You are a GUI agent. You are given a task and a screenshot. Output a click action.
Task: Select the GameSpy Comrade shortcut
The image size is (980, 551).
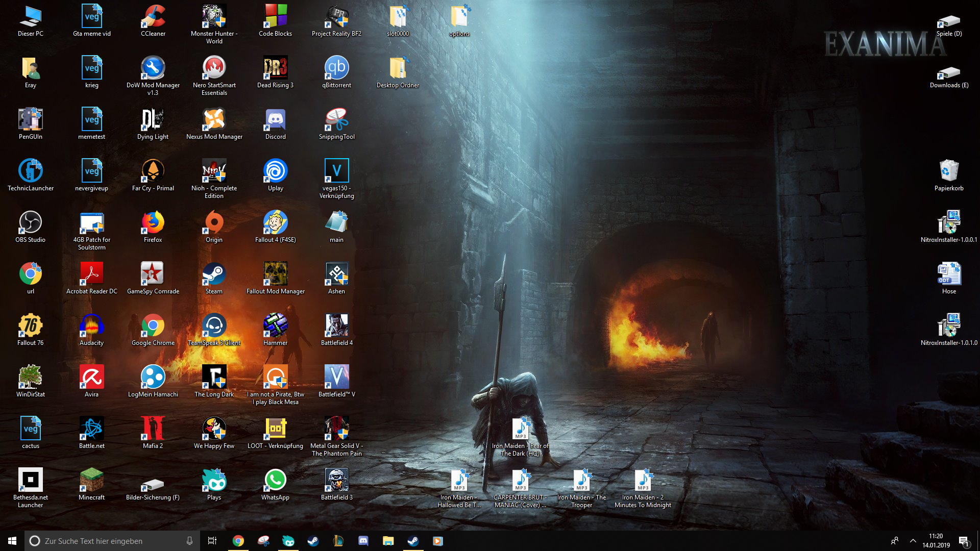[x=153, y=279]
